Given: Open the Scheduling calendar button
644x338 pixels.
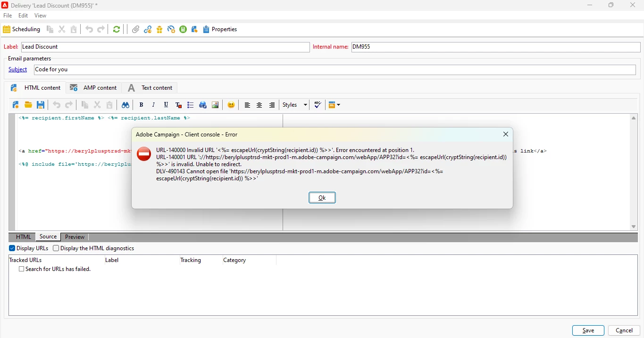Looking at the screenshot, I should click(x=22, y=29).
